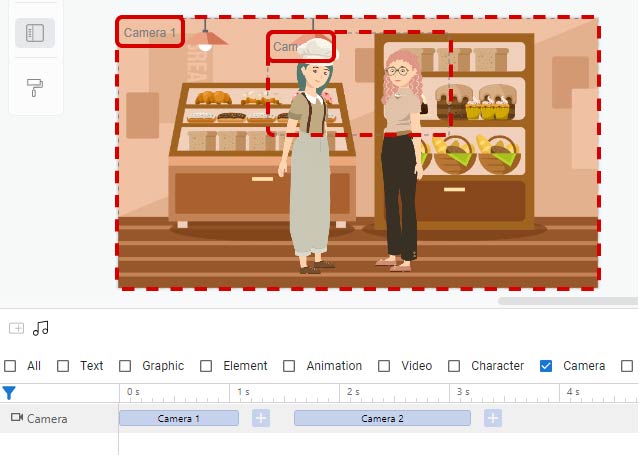Check the Character filter checkbox
Image resolution: width=639 pixels, height=455 pixels.
pos(454,366)
